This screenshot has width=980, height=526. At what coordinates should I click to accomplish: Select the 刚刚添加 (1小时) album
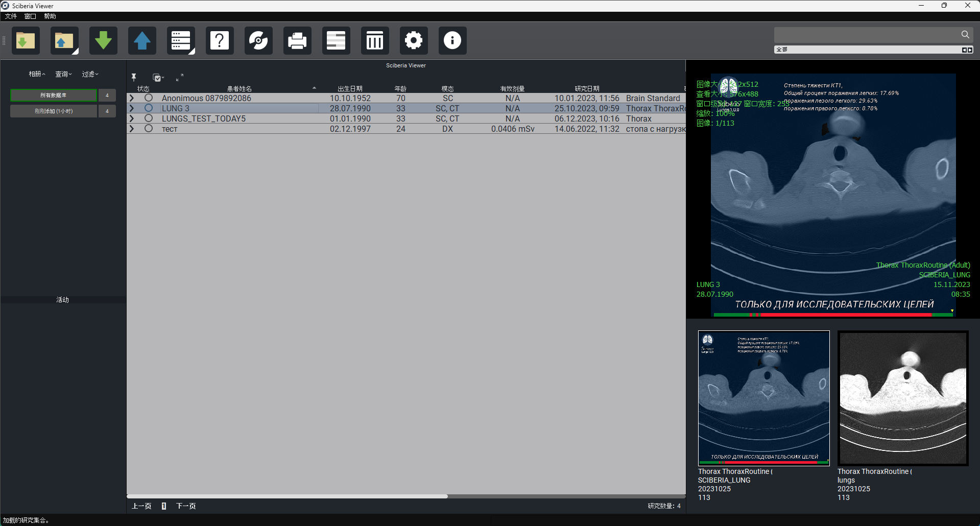click(54, 111)
